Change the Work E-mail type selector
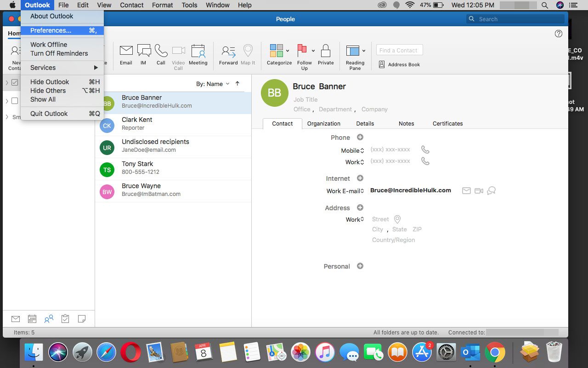This screenshot has height=368, width=588. tap(345, 191)
